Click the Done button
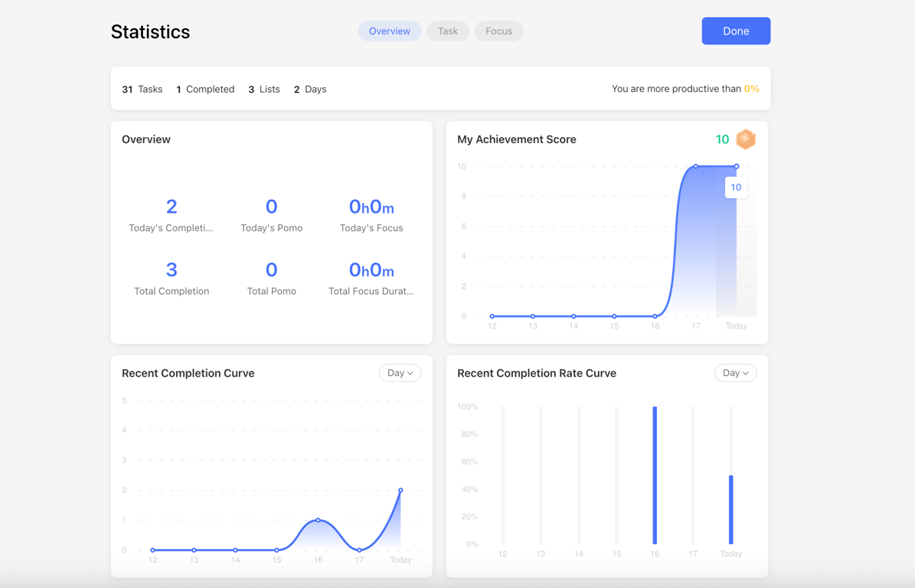 pos(735,31)
